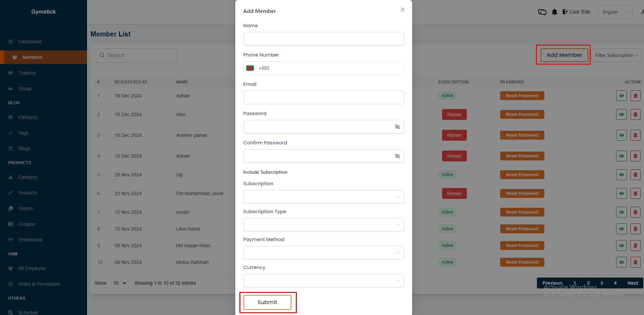View details of member Alen (eye icon)
The height and width of the screenshot is (315, 644).
tap(621, 114)
